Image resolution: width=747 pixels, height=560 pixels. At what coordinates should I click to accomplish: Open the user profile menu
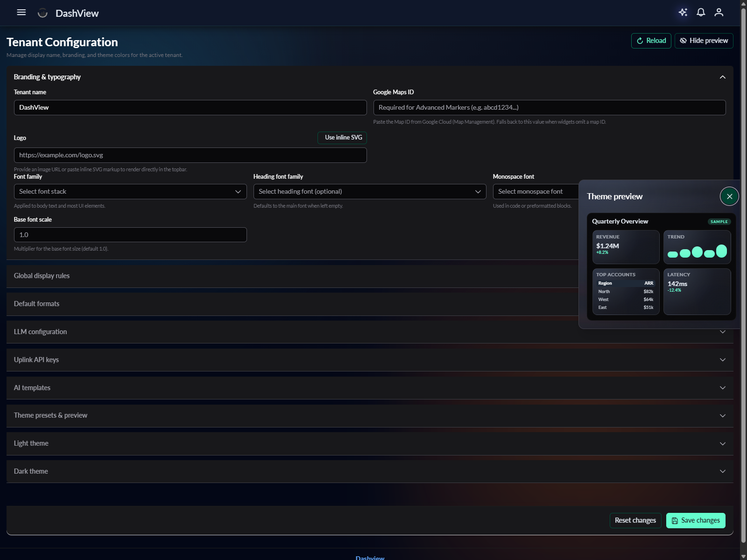(x=719, y=13)
